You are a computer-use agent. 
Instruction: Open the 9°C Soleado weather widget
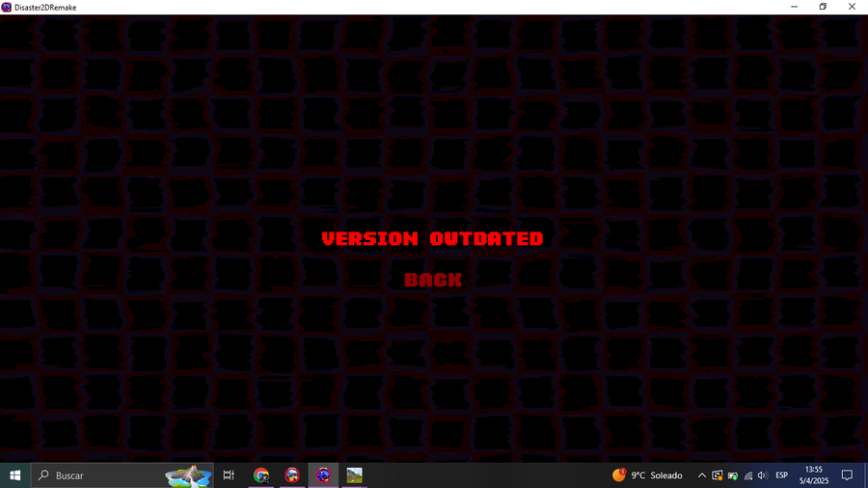click(x=647, y=475)
